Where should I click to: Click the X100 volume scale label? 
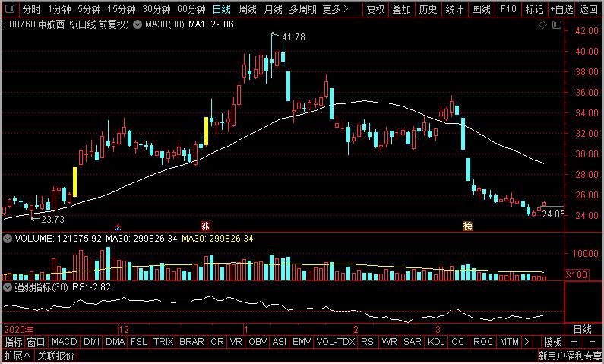[x=576, y=274]
